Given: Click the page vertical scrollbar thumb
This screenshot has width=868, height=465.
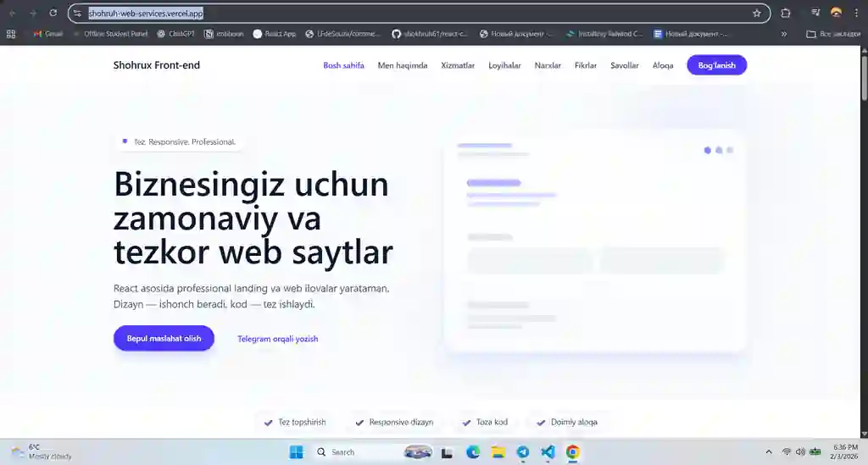Looking at the screenshot, I should click(864, 78).
